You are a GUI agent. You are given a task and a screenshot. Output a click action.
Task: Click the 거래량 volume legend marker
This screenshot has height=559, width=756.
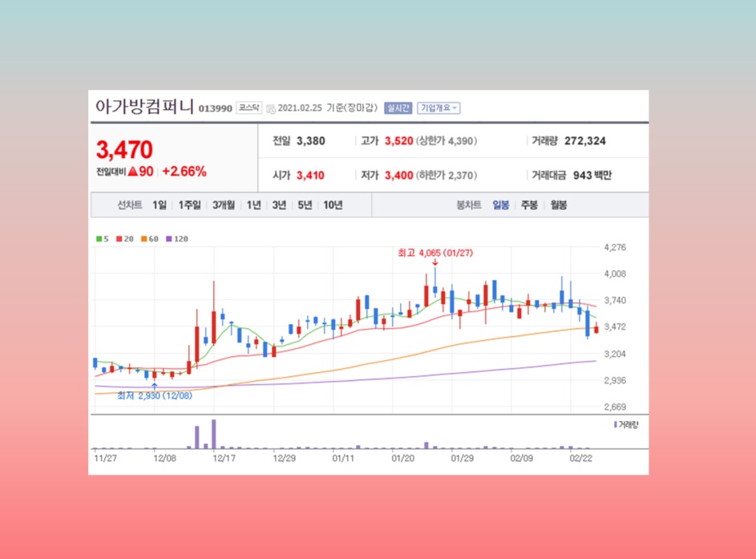626,425
